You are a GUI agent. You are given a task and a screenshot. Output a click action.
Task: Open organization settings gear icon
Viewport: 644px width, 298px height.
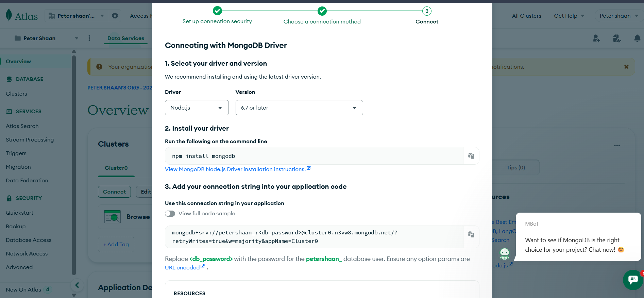click(x=115, y=16)
